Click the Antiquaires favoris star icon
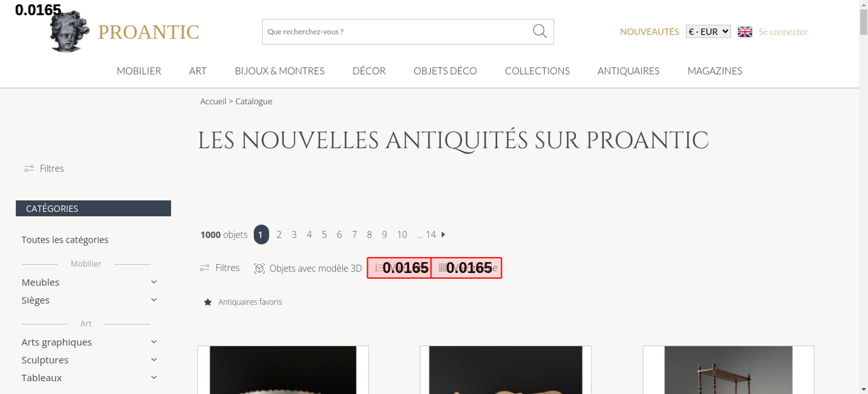This screenshot has height=394, width=868. click(x=208, y=302)
